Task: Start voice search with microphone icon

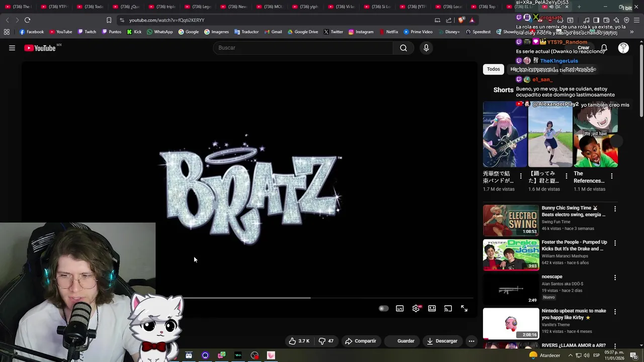Action: click(426, 48)
